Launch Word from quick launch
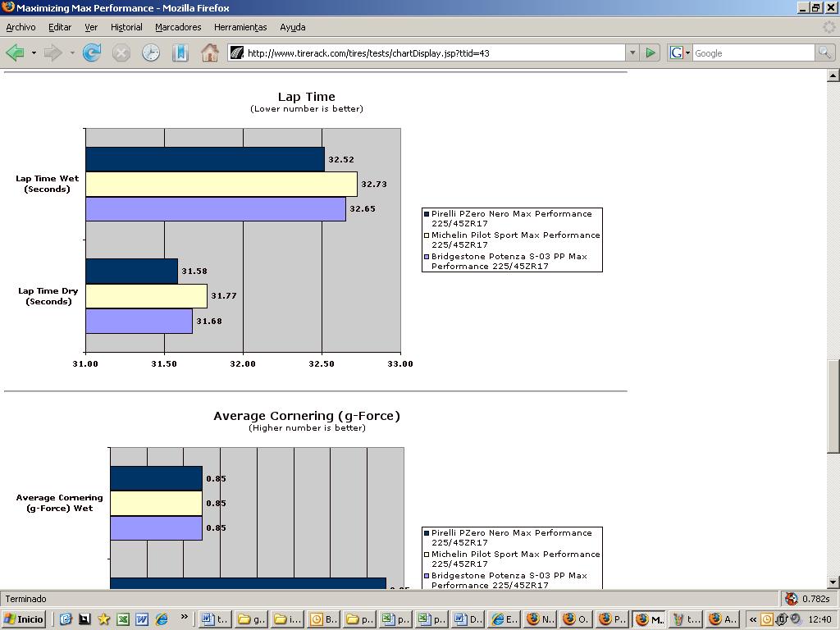840x630 pixels. (x=141, y=619)
